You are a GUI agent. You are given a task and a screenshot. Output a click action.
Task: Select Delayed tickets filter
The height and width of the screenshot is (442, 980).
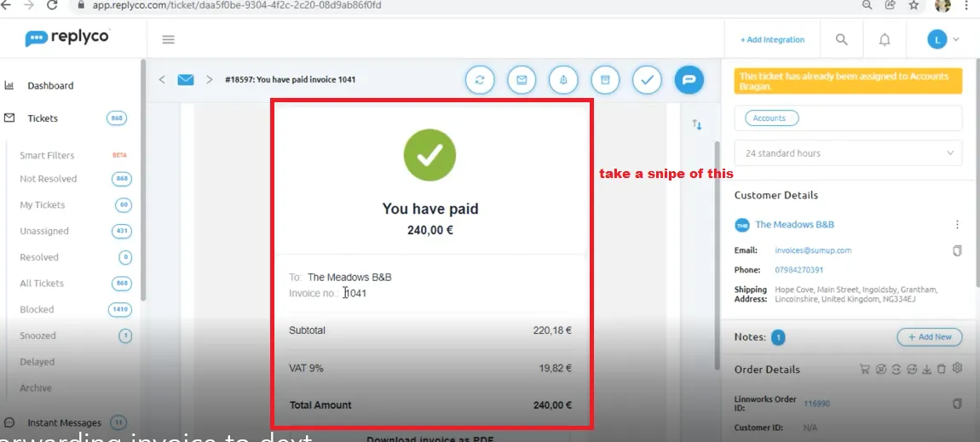pos(37,362)
